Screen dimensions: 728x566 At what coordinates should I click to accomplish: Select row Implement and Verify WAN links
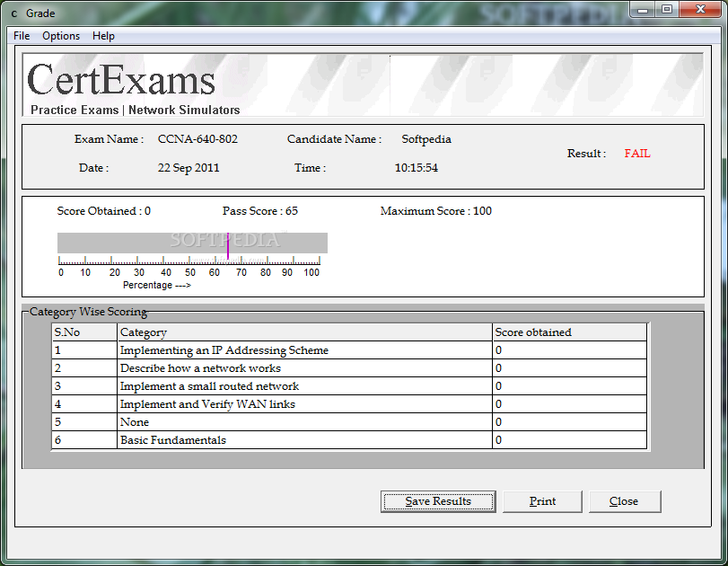349,404
